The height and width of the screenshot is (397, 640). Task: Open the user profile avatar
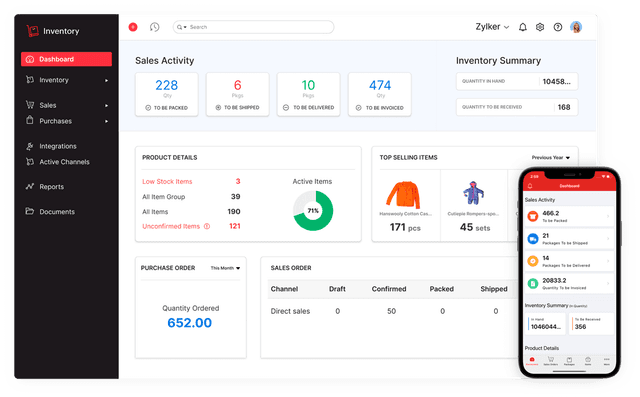pos(576,27)
